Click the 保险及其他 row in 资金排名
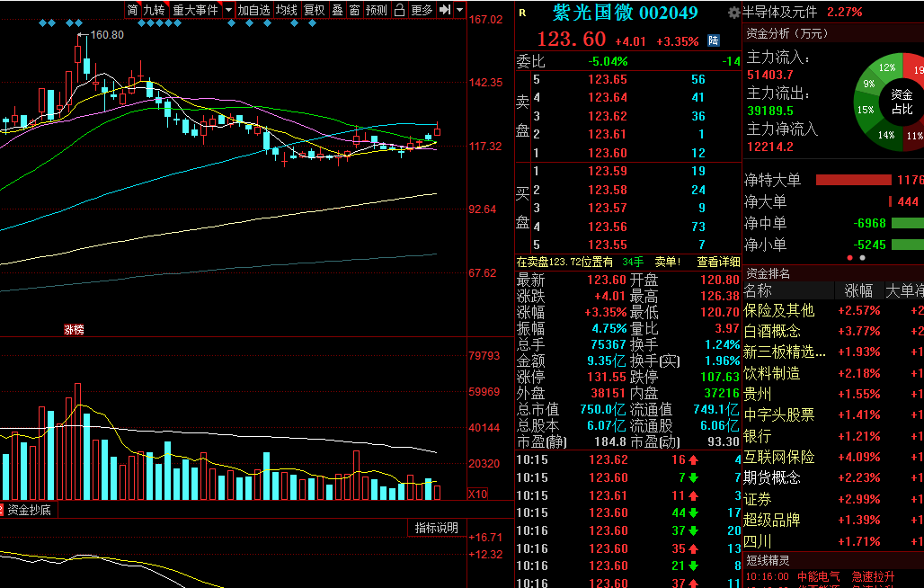924x588 pixels. click(x=833, y=310)
